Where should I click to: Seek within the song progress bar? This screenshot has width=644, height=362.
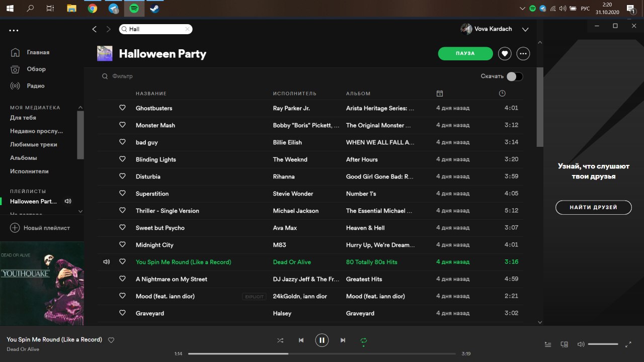(x=322, y=353)
